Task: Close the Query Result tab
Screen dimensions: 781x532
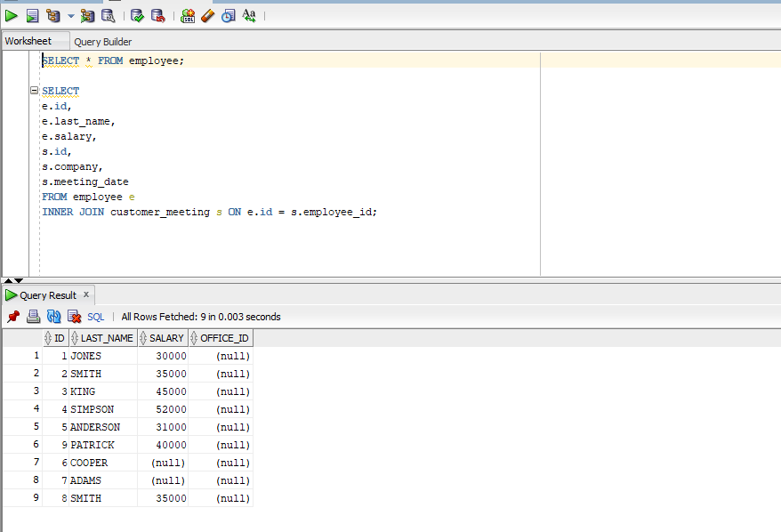Action: point(86,294)
